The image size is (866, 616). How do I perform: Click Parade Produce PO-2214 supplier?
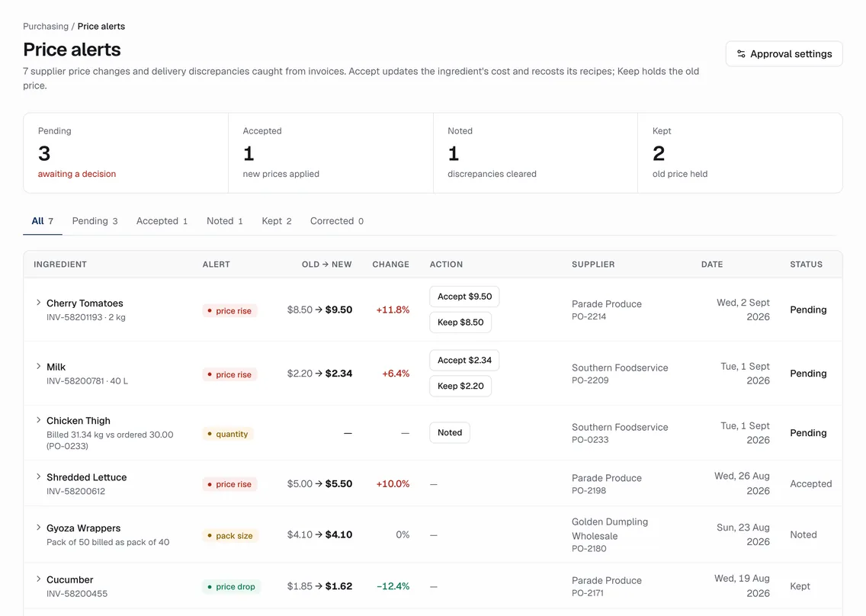pyautogui.click(x=606, y=310)
